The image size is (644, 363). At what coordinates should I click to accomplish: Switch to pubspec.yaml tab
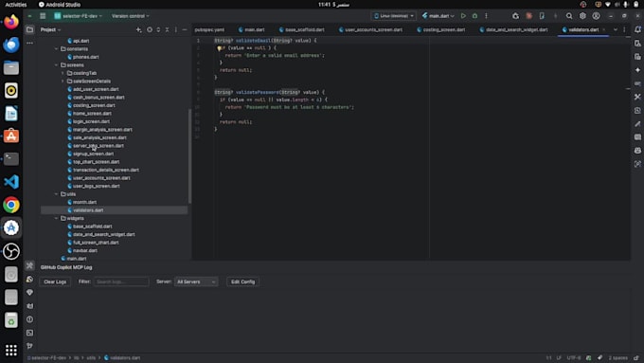pyautogui.click(x=209, y=29)
